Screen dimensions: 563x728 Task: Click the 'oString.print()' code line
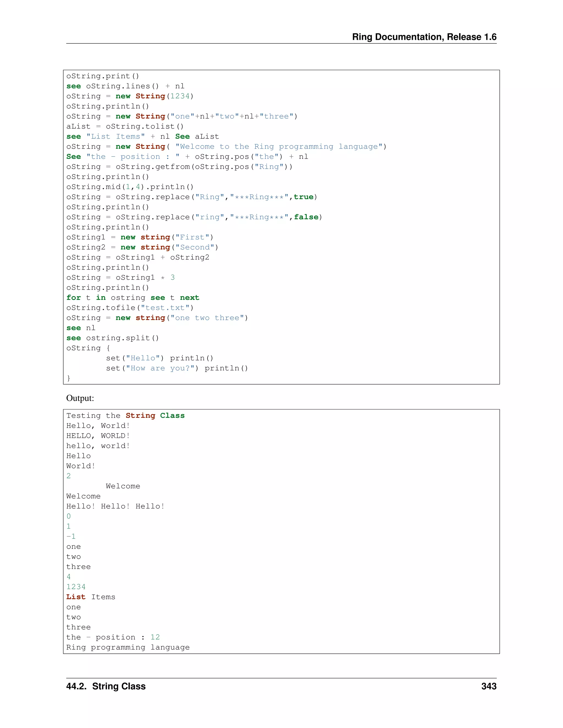tap(102, 76)
